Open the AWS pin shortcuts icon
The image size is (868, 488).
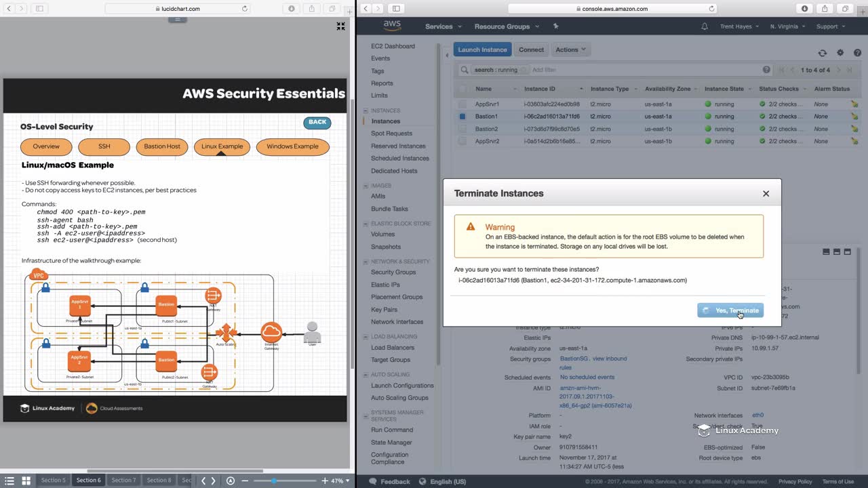556,26
